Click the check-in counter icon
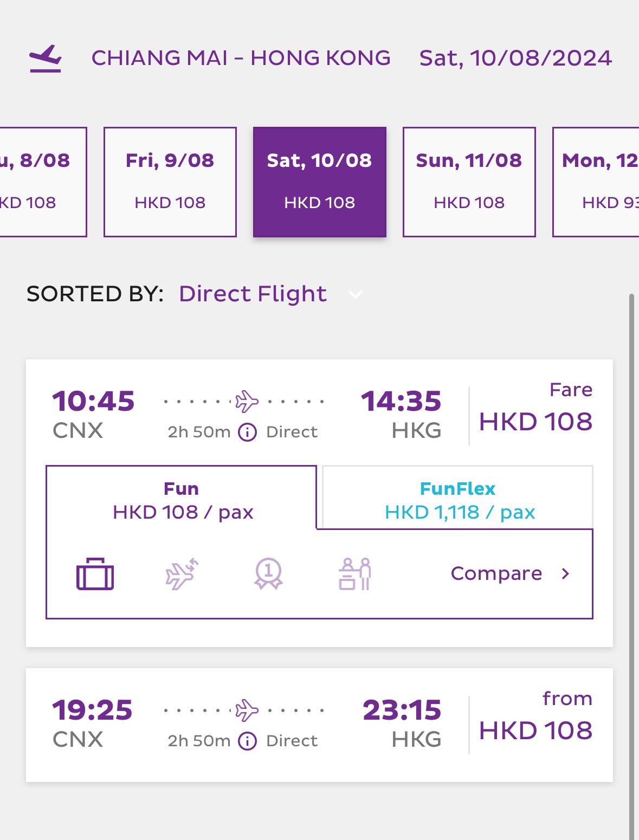Viewport: 639px width, 840px height. point(354,573)
